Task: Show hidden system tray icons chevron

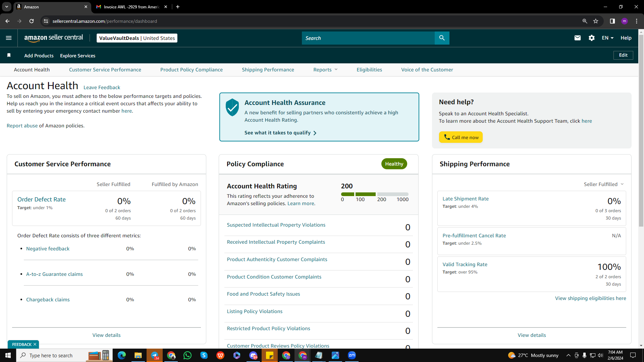Action: coord(568,355)
